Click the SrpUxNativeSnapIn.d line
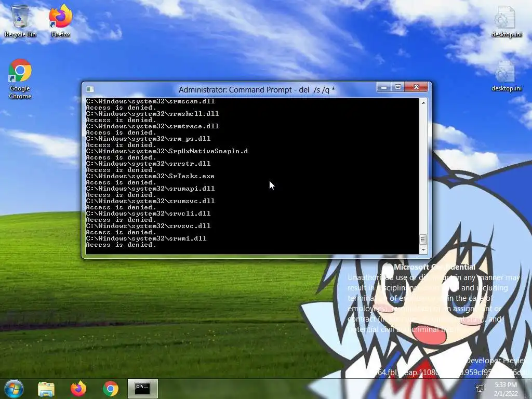 [167, 151]
